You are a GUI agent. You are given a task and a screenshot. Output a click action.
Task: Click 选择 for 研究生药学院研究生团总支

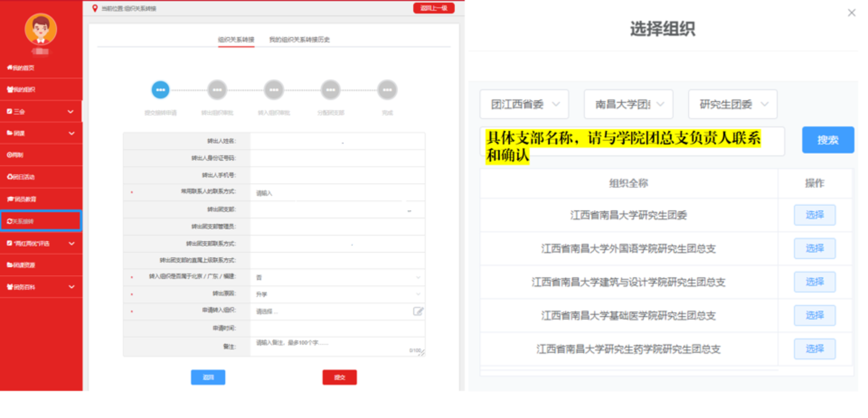coord(815,348)
